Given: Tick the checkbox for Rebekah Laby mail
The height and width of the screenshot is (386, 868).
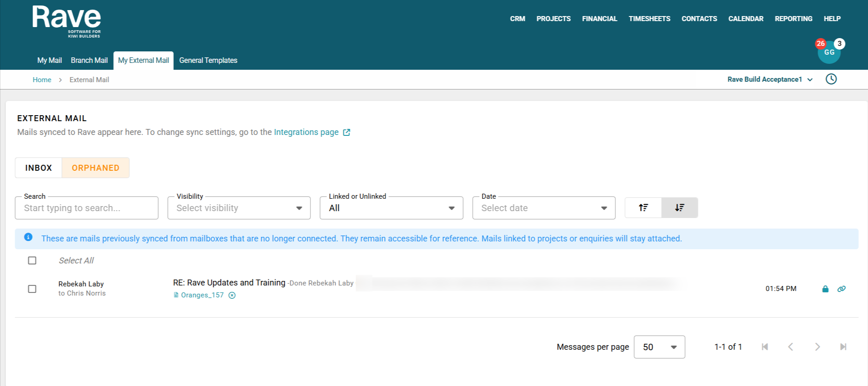Looking at the screenshot, I should [x=32, y=289].
